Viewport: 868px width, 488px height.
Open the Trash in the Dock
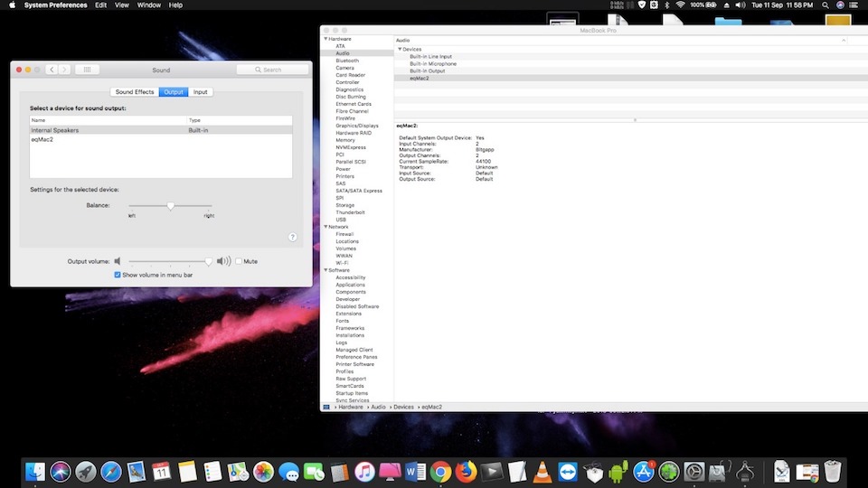pos(833,471)
